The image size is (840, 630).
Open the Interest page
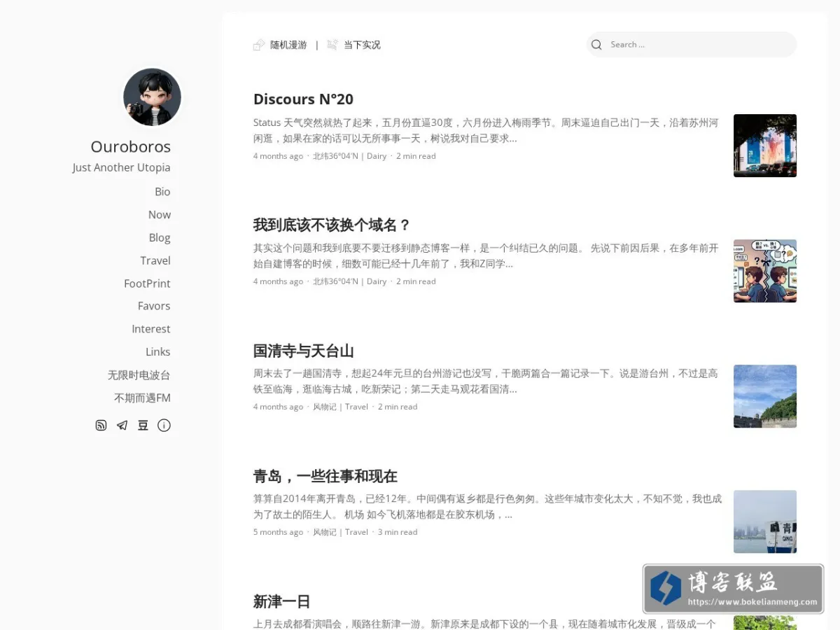(x=151, y=329)
